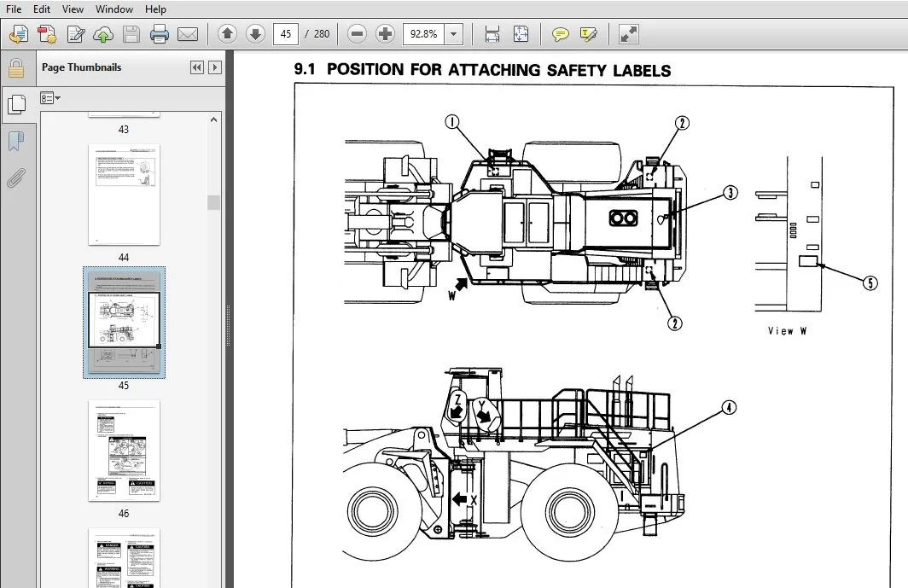Select page 46 thumbnail

click(x=124, y=451)
